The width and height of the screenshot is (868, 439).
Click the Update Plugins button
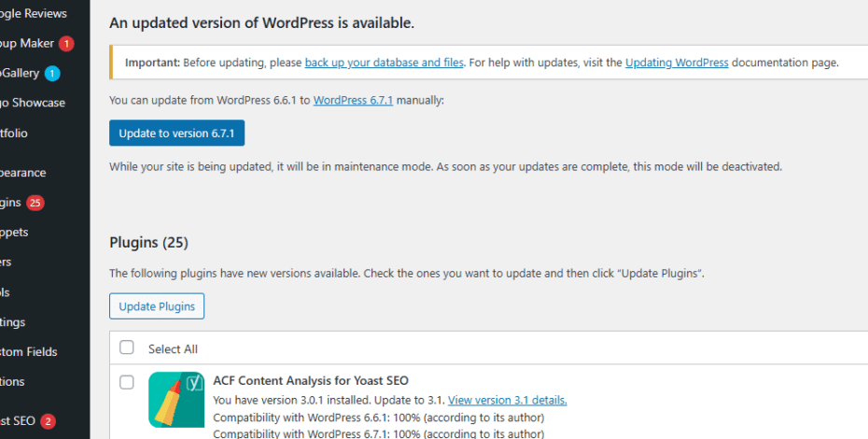157,306
